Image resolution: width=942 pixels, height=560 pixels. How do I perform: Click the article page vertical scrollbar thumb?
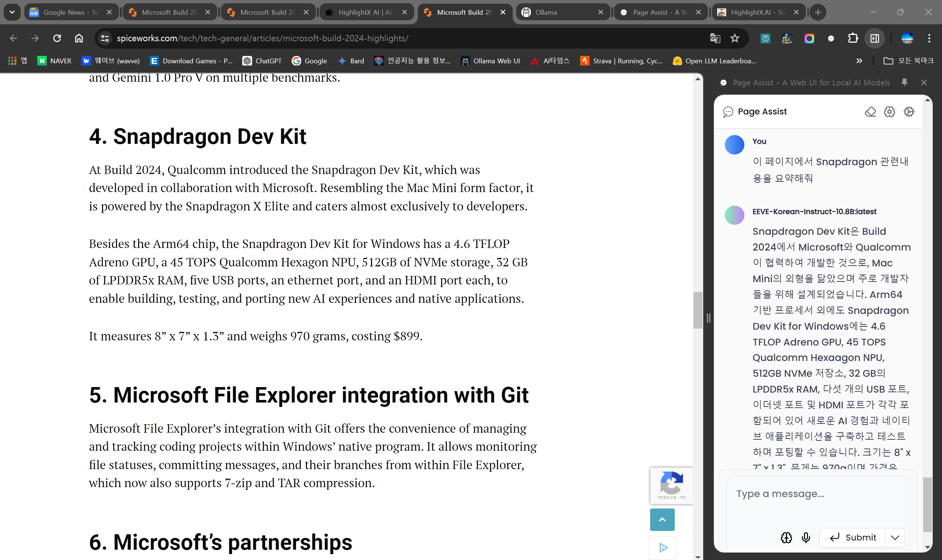[x=697, y=310]
